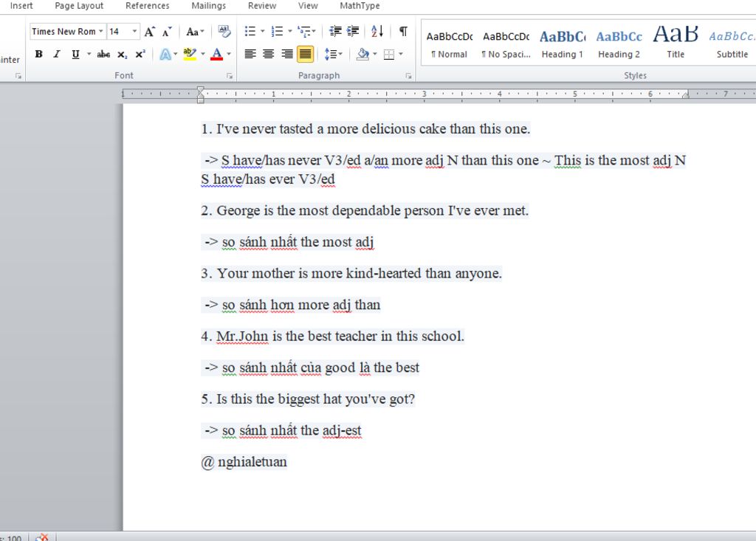Click the Borders icon
756x541 pixels.
389,54
